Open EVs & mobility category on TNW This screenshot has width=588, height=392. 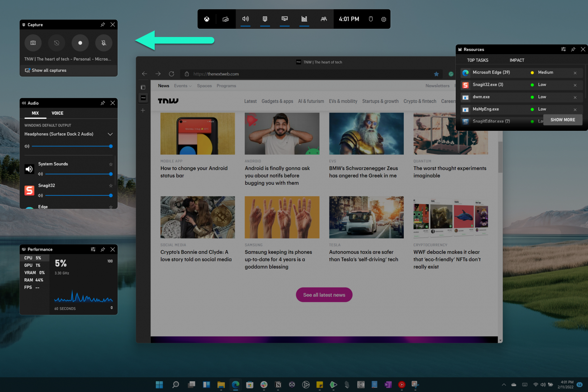[x=343, y=101]
